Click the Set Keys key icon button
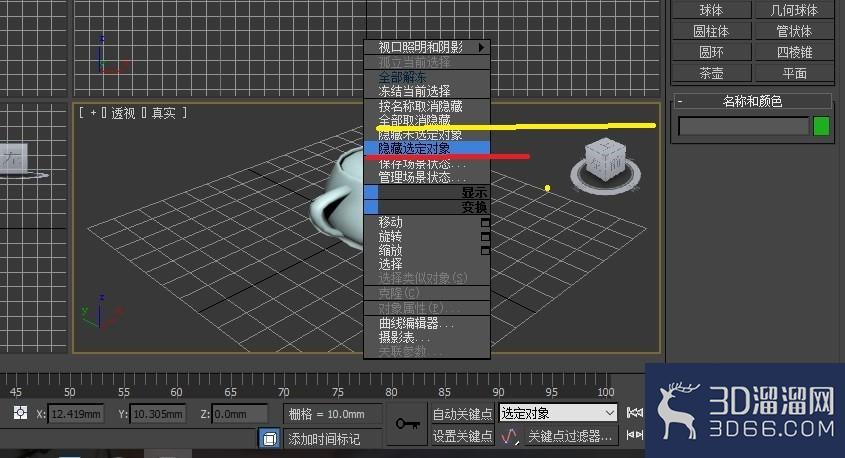 pyautogui.click(x=407, y=424)
